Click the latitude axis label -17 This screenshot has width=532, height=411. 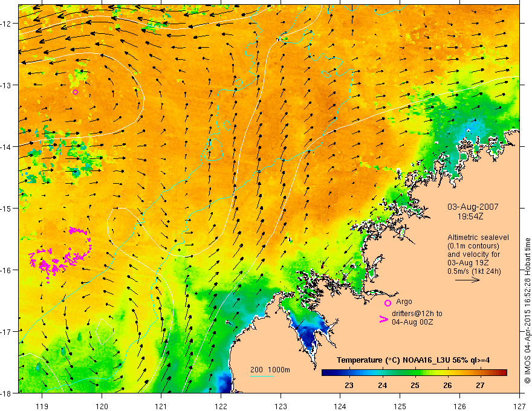coord(7,332)
